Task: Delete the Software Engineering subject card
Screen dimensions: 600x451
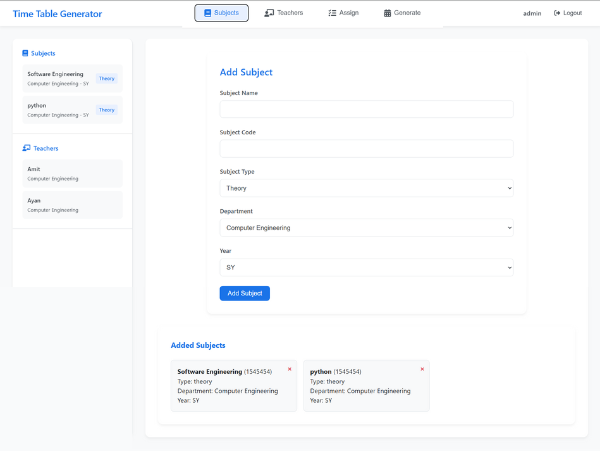Action: click(290, 369)
